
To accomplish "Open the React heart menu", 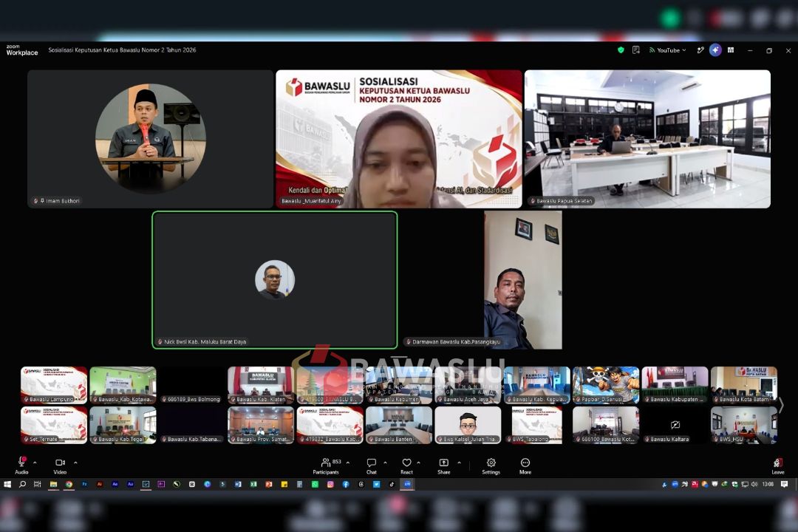I will coord(406,465).
